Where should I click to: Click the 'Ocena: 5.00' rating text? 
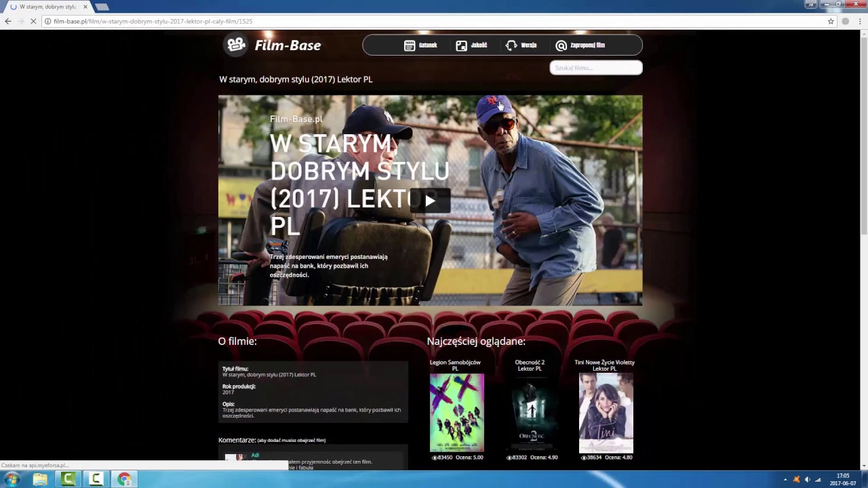[x=469, y=457]
